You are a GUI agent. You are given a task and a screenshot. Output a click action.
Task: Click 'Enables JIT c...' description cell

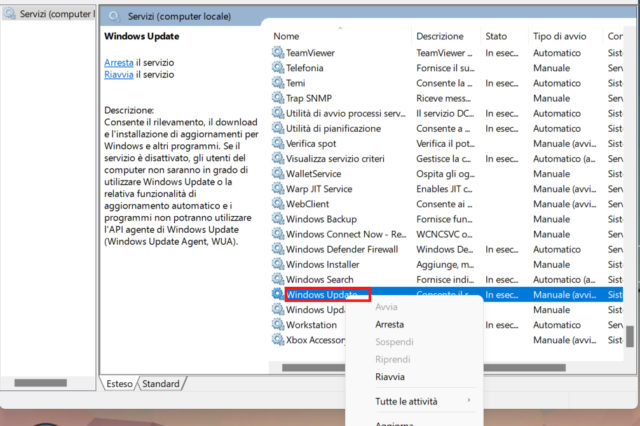click(444, 189)
